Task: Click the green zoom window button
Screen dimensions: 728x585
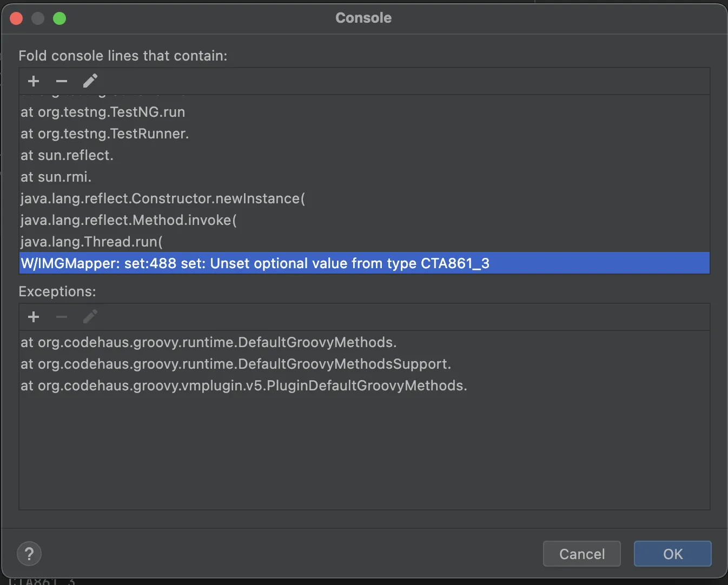Action: coord(59,18)
